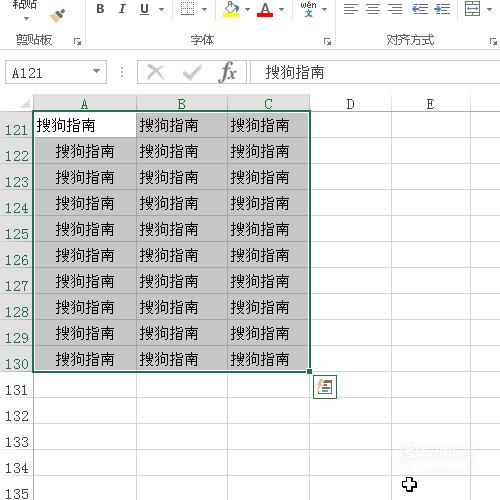Select row 133 header
500x500 pixels.
pyautogui.click(x=16, y=437)
